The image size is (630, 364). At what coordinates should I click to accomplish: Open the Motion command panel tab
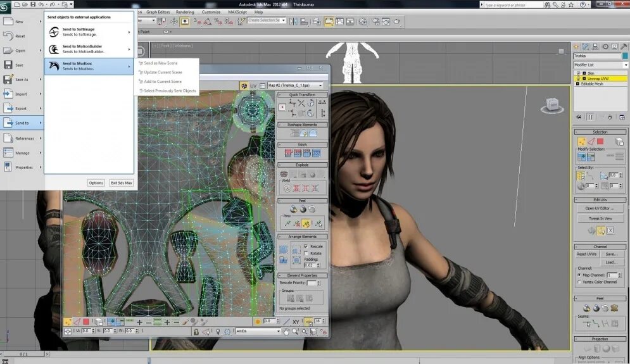pos(605,47)
